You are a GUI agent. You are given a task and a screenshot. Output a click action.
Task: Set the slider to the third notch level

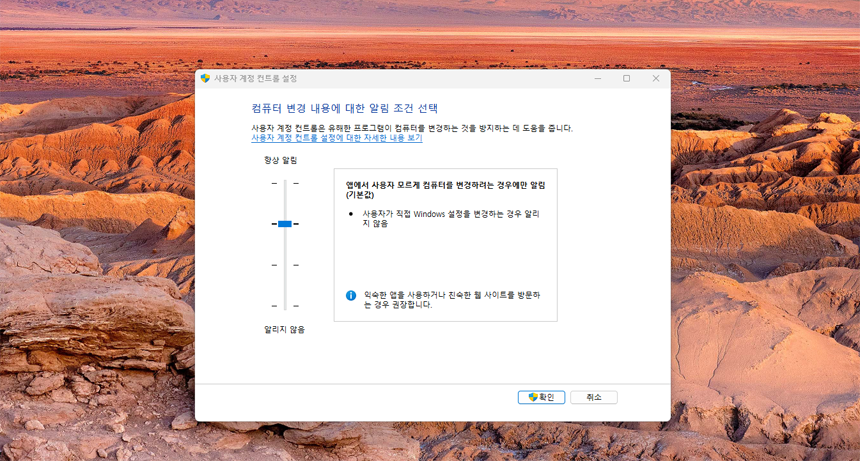pyautogui.click(x=285, y=265)
